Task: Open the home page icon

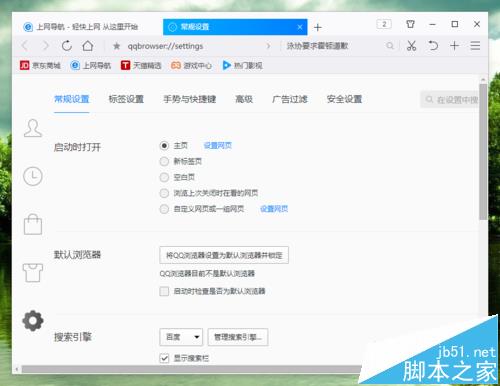Action: click(x=88, y=46)
